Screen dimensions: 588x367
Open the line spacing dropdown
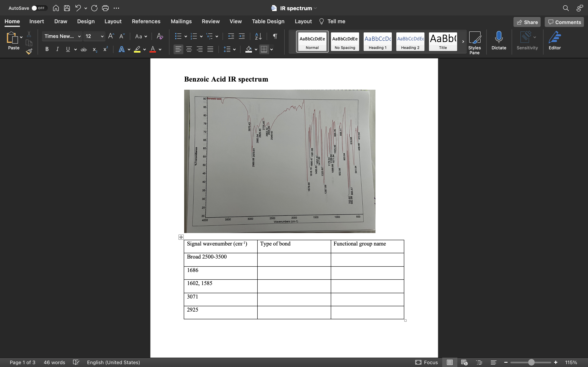click(x=234, y=49)
